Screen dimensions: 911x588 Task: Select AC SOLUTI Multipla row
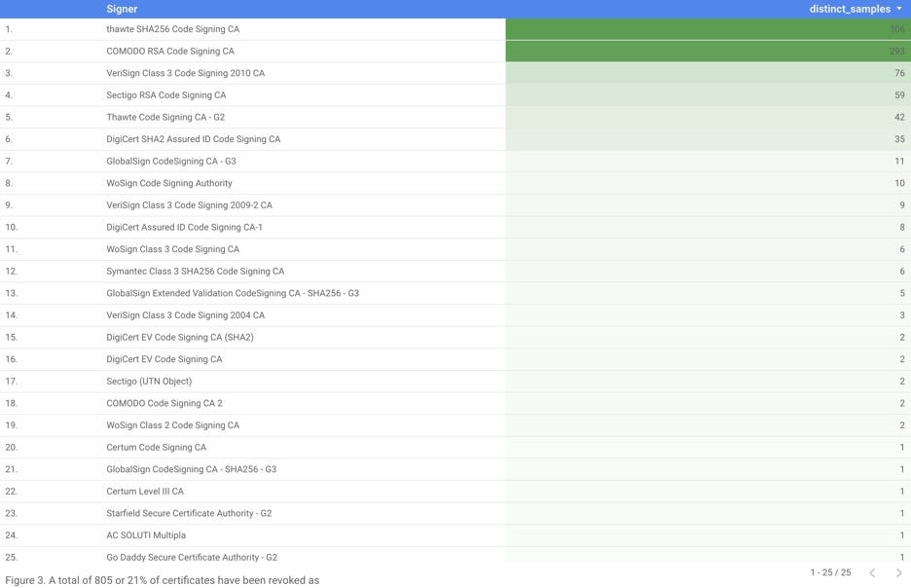(x=455, y=535)
